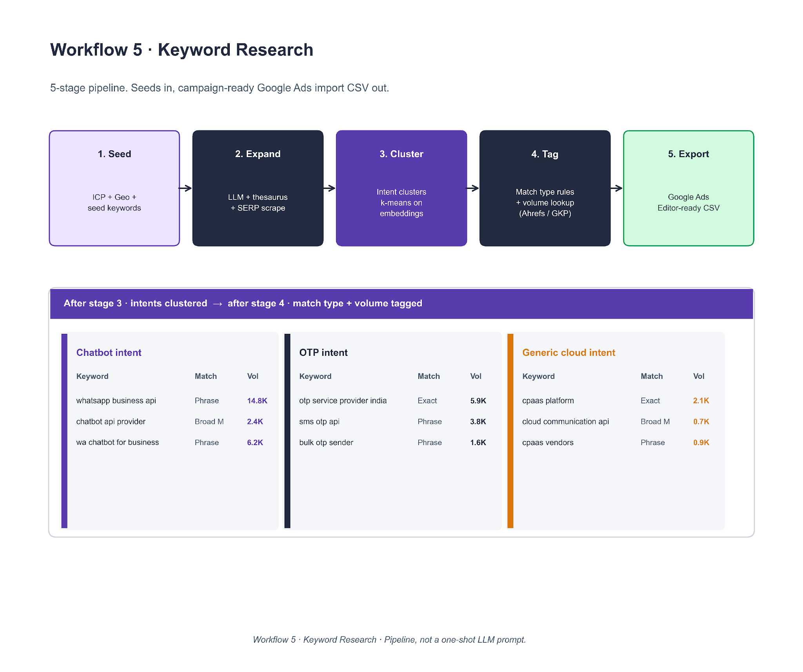Image resolution: width=803 pixels, height=672 pixels.
Task: Select the 4. Tag stage box
Action: click(545, 188)
